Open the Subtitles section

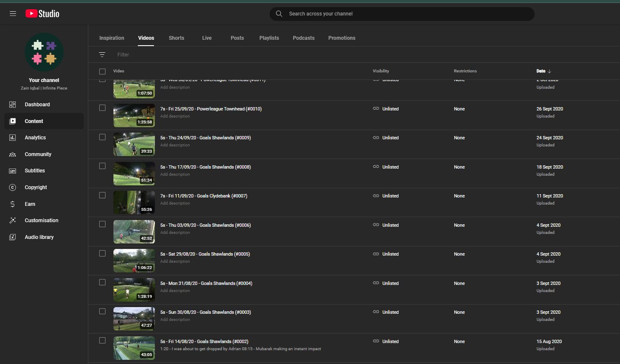pyautogui.click(x=34, y=171)
